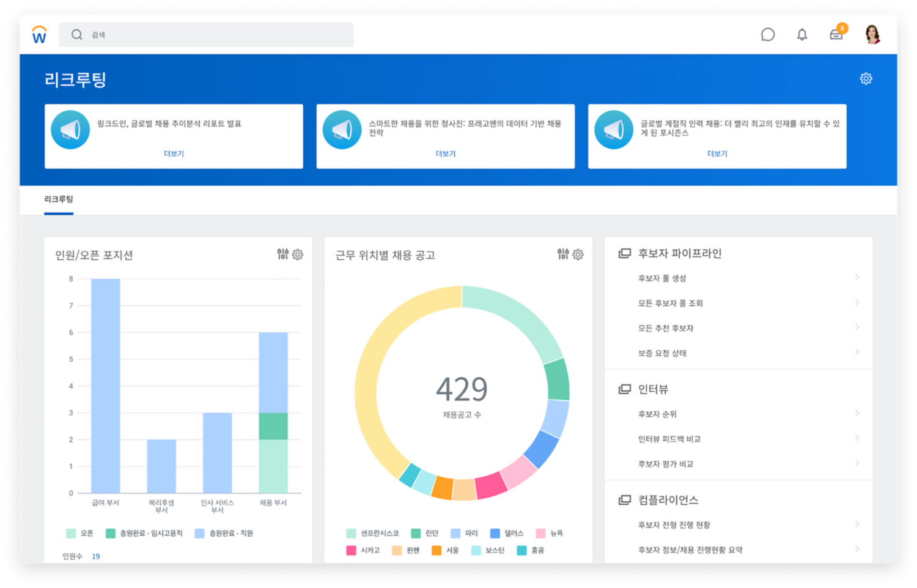Click the Workday logo icon
Screen dimensions: 917x588
[39, 35]
